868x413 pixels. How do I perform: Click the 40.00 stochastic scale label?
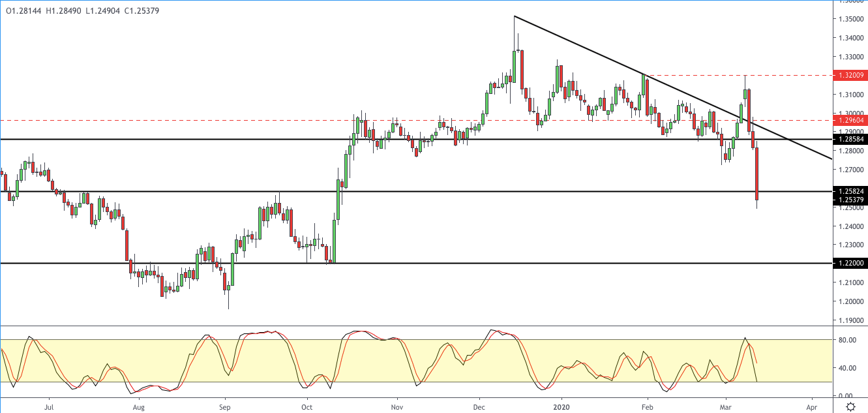(846, 368)
